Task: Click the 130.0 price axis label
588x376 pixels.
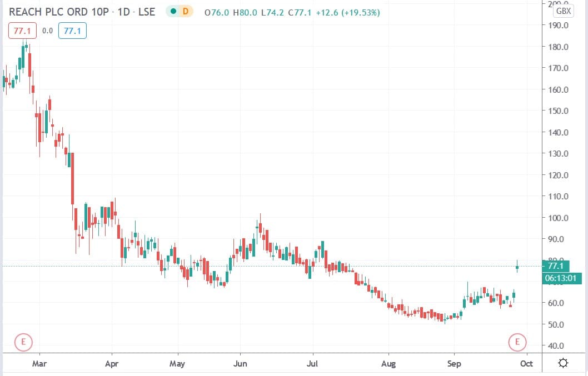Action: tap(558, 154)
